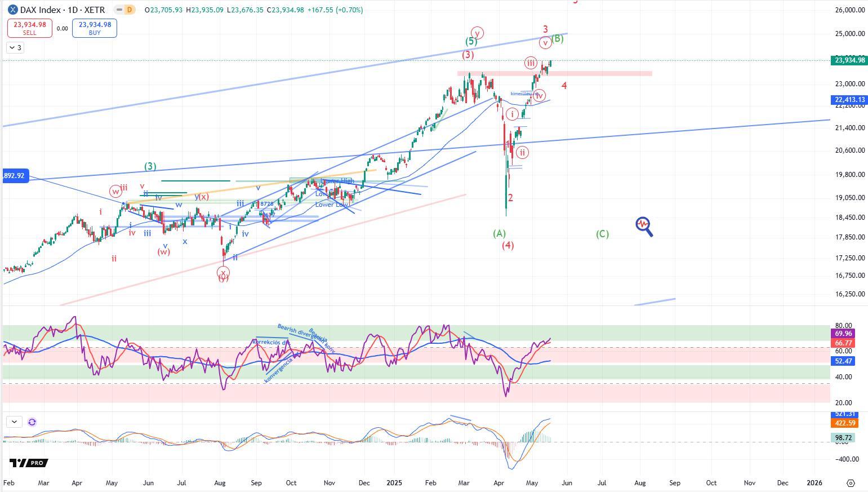Screen dimensions: 868x492
Task: Expand the collapsed indicator legend showing 3
Action: tap(15, 48)
